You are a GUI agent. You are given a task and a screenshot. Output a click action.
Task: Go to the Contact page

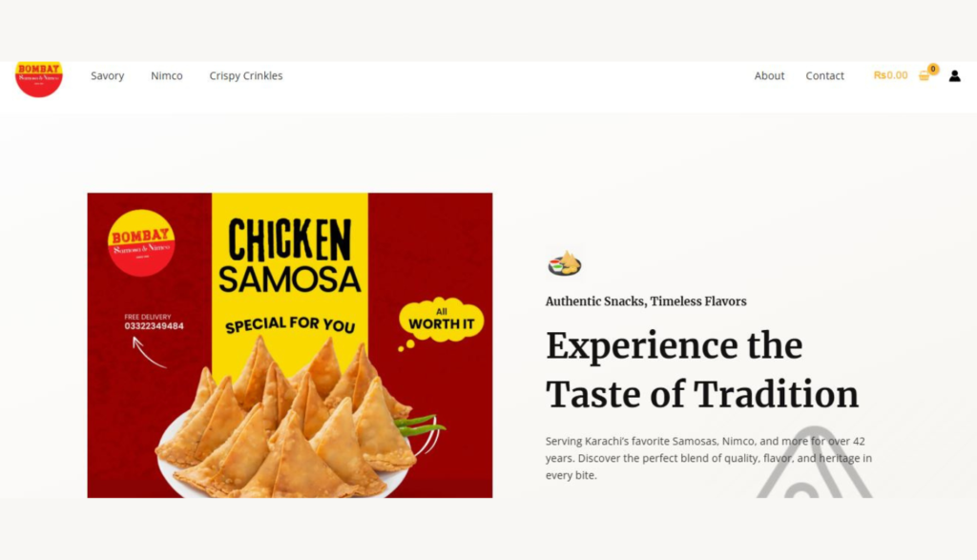point(824,75)
